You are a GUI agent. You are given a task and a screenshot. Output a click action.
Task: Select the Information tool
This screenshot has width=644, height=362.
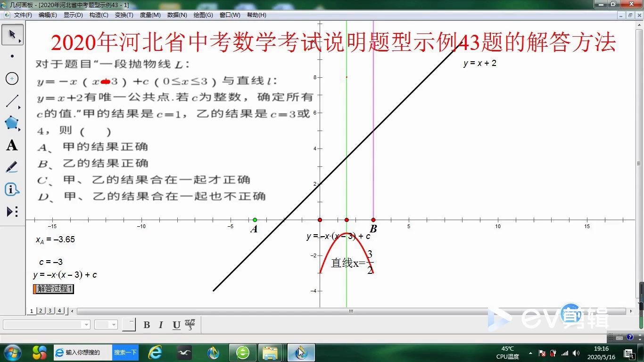click(13, 189)
